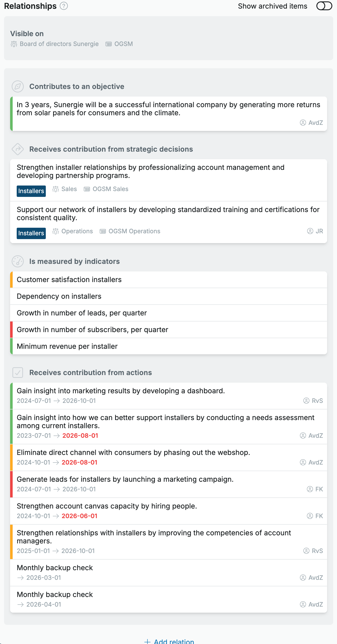Viewport: 337px width, 644px height.
Task: Click the compass icon beside Contributes to an objective
Action: (x=18, y=86)
